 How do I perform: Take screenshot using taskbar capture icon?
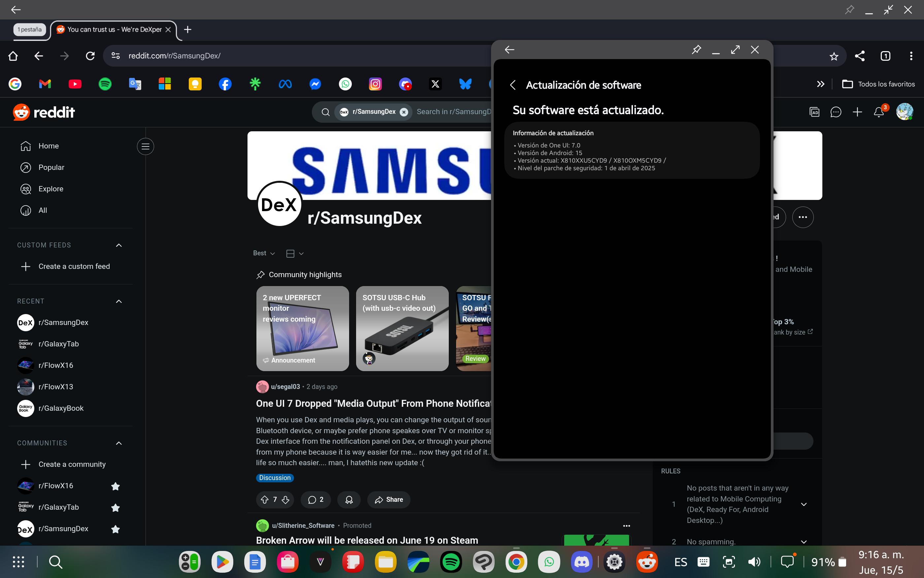(729, 562)
